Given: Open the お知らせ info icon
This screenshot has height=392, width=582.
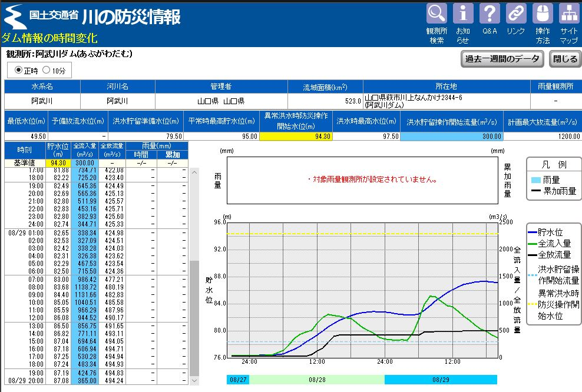Looking at the screenshot, I should tap(463, 14).
